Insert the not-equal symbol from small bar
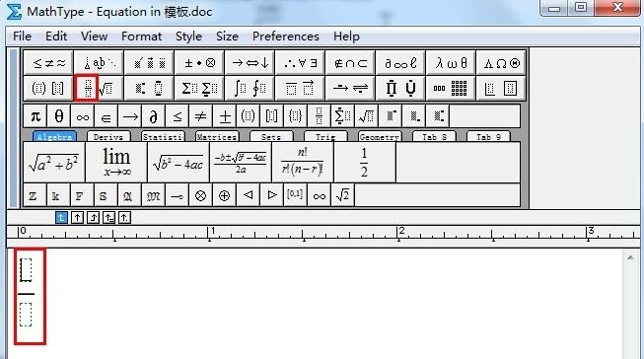Viewport: 644px width, 359px height. coord(200,116)
